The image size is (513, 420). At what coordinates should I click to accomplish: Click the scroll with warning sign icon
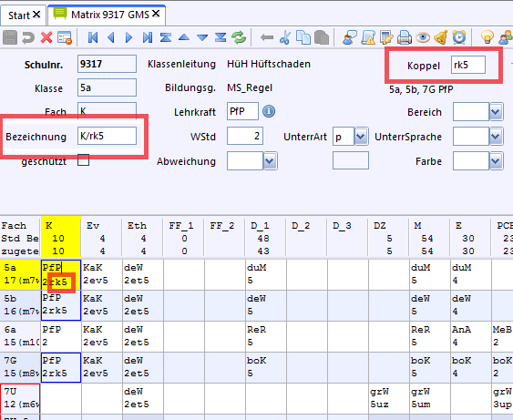368,37
